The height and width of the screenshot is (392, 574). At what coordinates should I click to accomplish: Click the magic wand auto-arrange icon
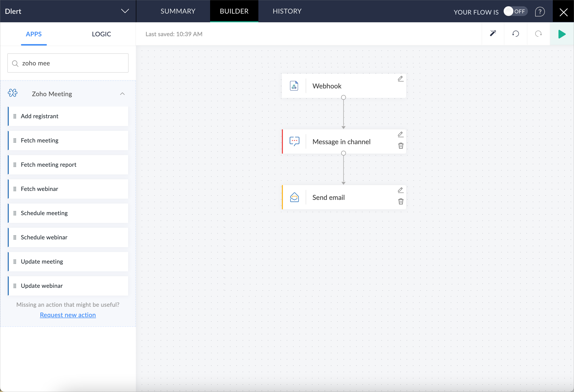[493, 33]
